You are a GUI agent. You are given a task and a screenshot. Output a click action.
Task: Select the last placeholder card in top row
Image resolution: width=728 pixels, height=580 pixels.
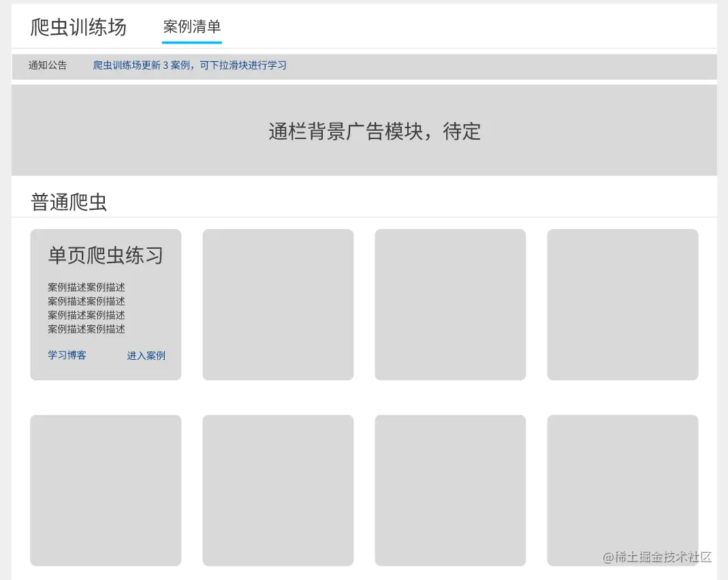pos(622,304)
